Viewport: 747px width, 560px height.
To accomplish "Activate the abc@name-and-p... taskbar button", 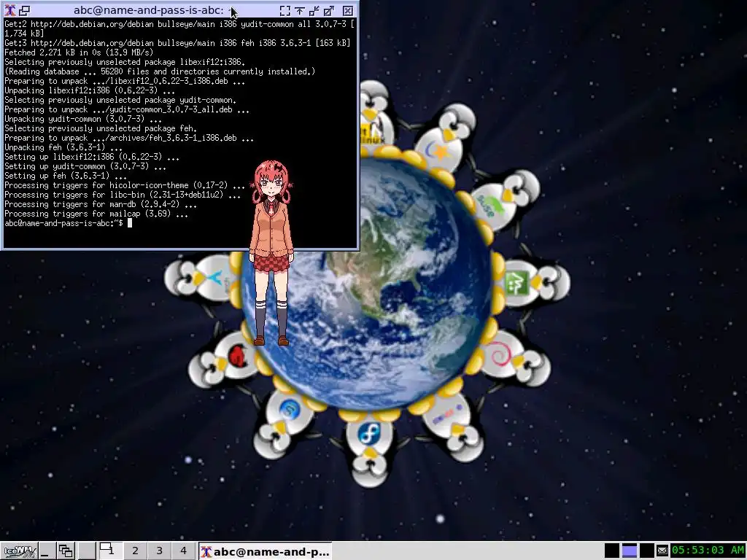I will pos(265,551).
